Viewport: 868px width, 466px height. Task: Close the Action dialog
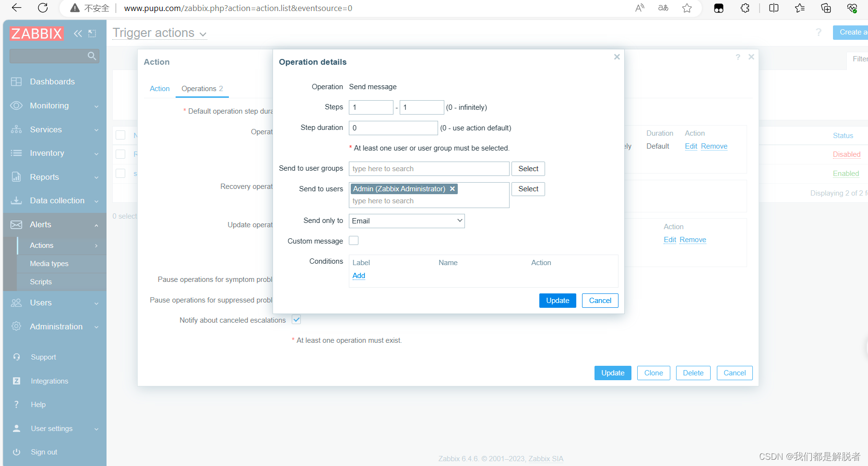751,57
